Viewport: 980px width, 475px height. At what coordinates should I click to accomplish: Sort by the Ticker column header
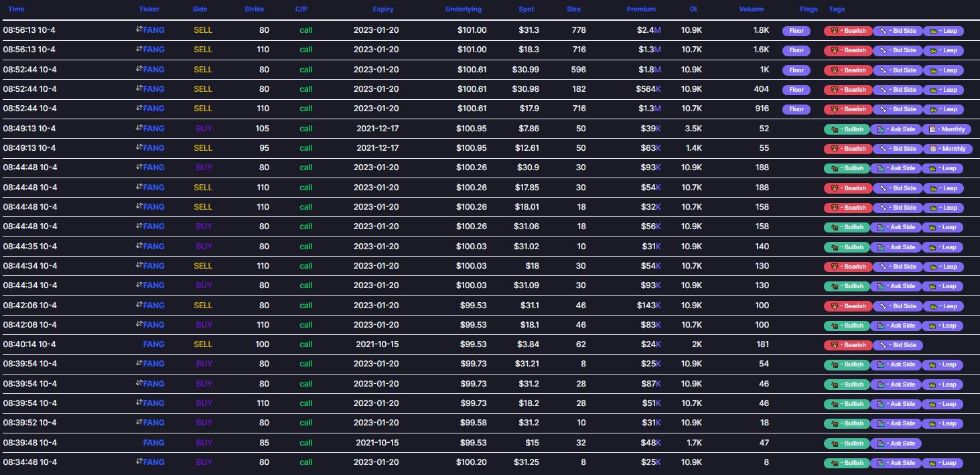click(149, 9)
